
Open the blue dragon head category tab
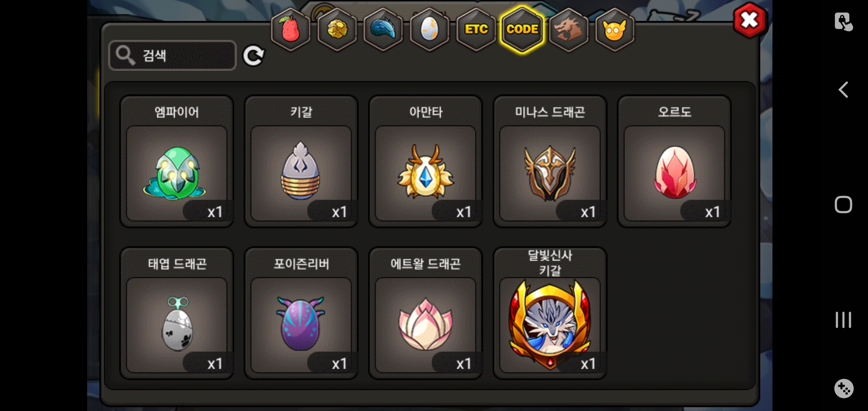[x=383, y=29]
